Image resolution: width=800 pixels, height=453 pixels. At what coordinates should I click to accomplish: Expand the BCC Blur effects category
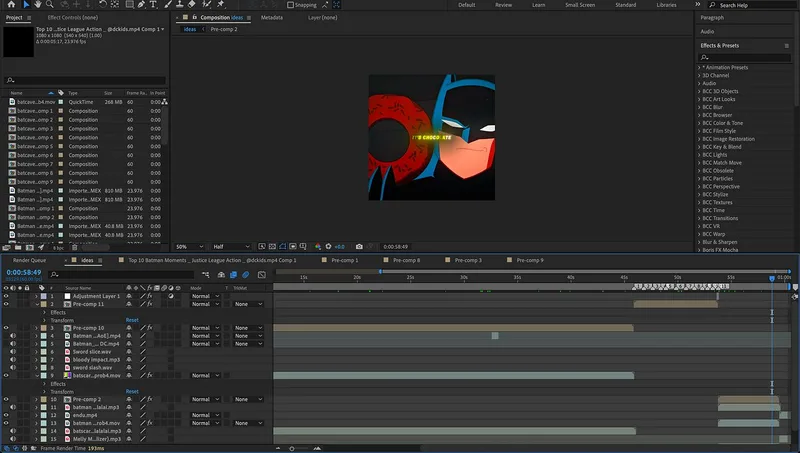[x=699, y=107]
